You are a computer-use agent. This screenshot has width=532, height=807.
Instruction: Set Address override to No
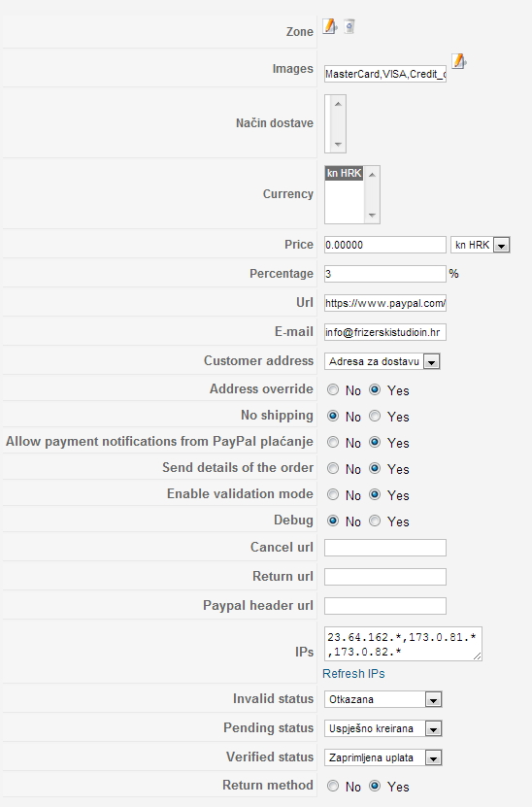click(x=333, y=390)
